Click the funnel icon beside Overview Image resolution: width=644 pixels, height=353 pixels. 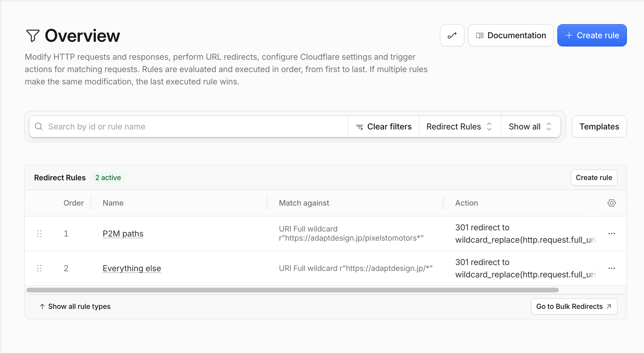(33, 36)
